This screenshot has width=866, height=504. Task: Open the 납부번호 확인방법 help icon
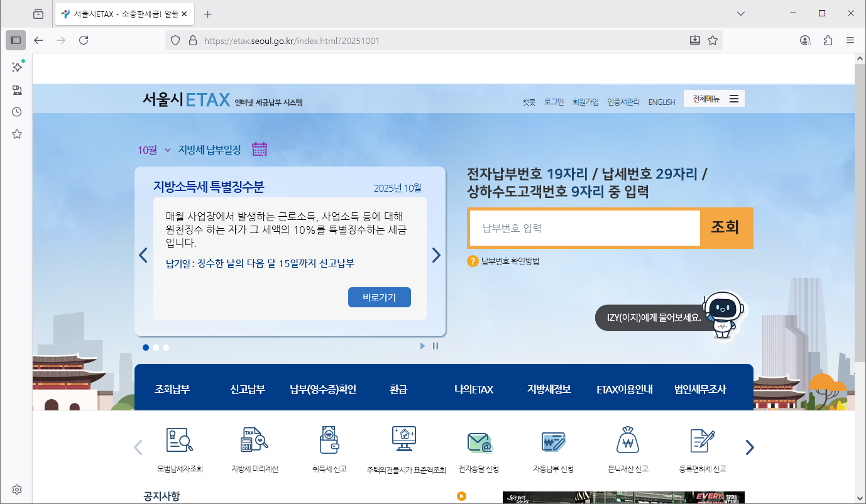473,260
